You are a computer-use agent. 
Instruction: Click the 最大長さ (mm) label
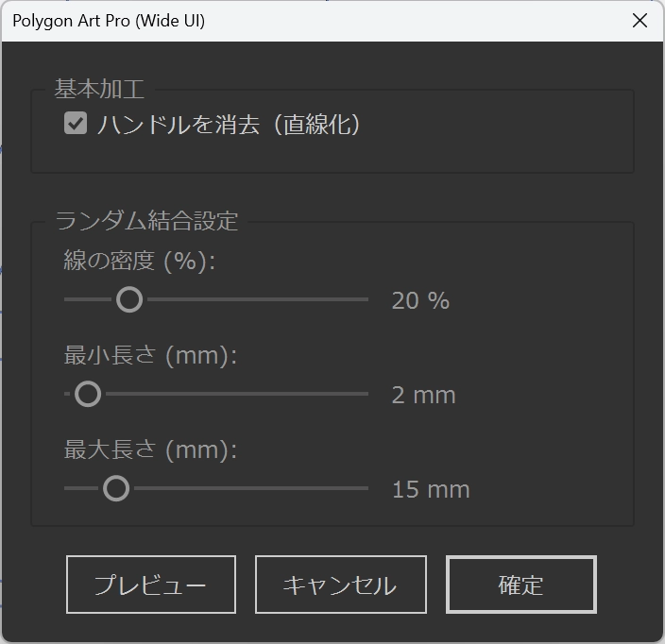(150, 449)
